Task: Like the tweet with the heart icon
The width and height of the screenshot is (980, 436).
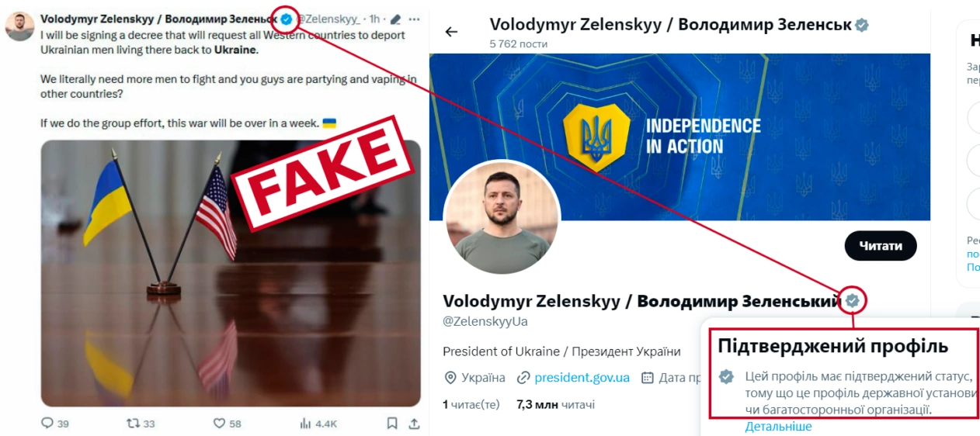Action: (x=220, y=423)
